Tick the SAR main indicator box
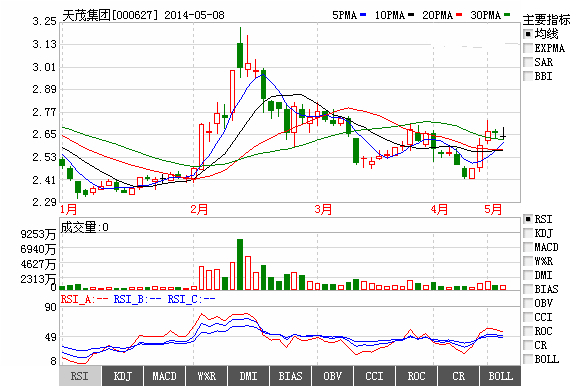This screenshot has width=588, height=390. pos(528,62)
